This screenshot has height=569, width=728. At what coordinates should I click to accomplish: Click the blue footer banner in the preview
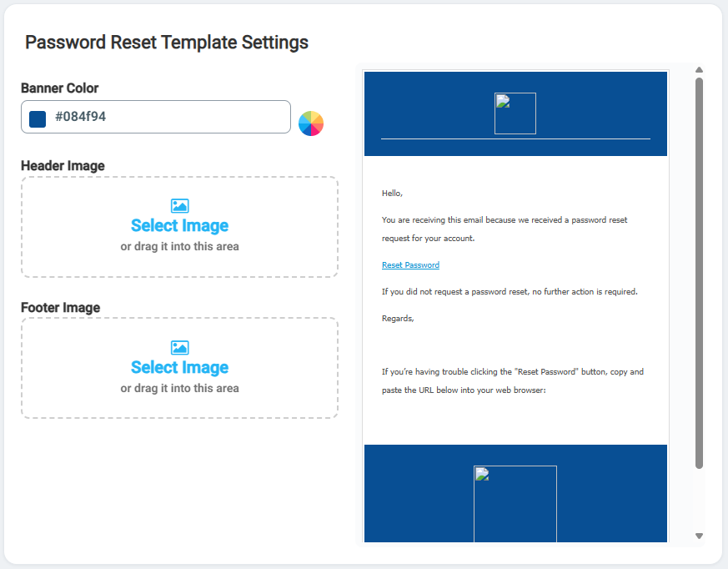pyautogui.click(x=515, y=493)
